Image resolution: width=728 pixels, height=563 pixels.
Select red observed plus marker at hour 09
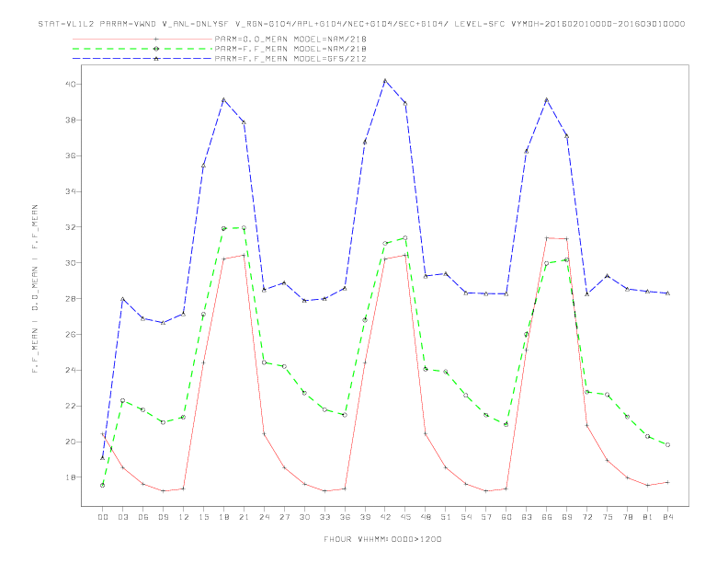click(163, 491)
